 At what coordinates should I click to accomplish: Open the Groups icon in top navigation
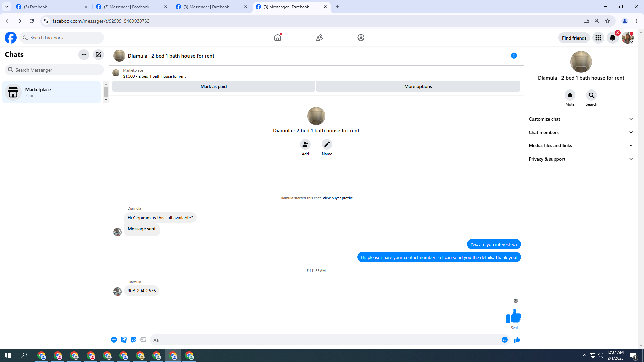point(361,38)
